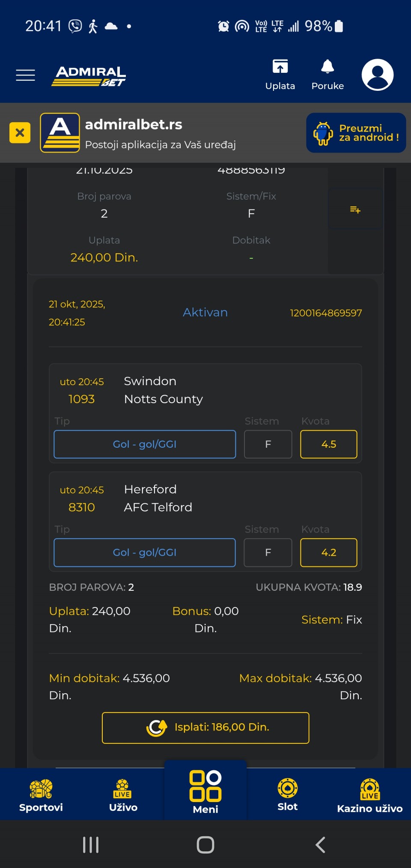Dismiss the app download banner

[x=20, y=133]
